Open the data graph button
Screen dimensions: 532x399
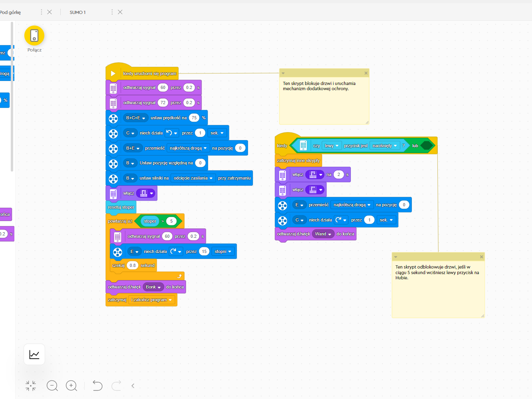click(34, 354)
